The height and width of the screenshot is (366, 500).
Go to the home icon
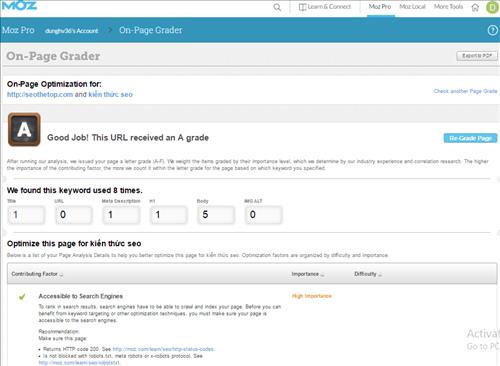tap(475, 7)
